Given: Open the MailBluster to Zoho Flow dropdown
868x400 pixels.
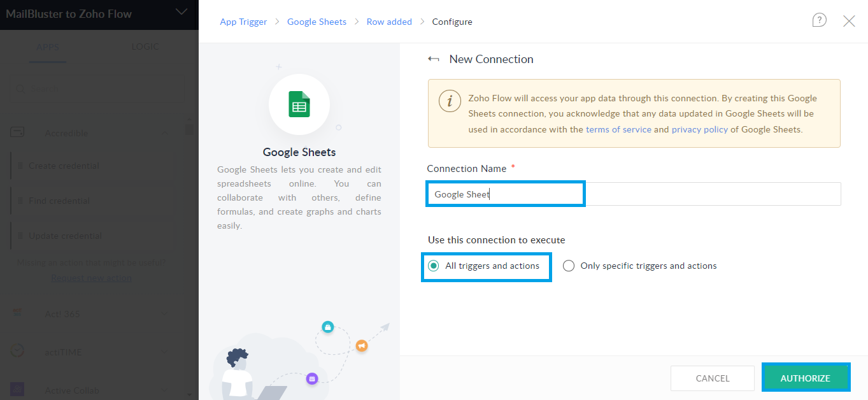Looking at the screenshot, I should coord(181,11).
